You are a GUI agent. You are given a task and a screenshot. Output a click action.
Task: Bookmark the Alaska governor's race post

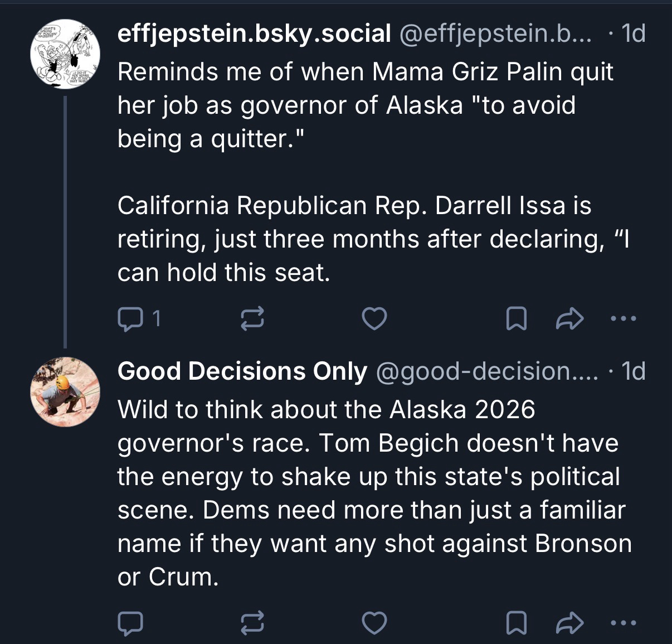click(516, 623)
